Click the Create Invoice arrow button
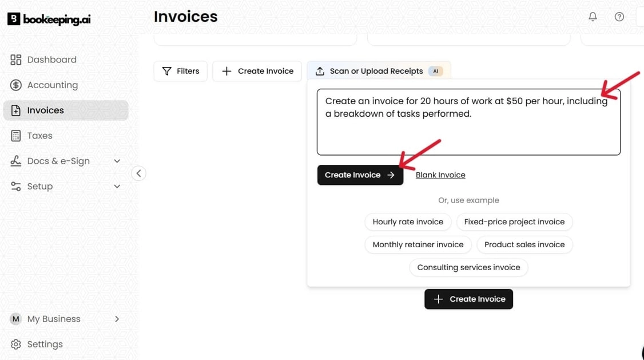The image size is (644, 360). tap(360, 175)
